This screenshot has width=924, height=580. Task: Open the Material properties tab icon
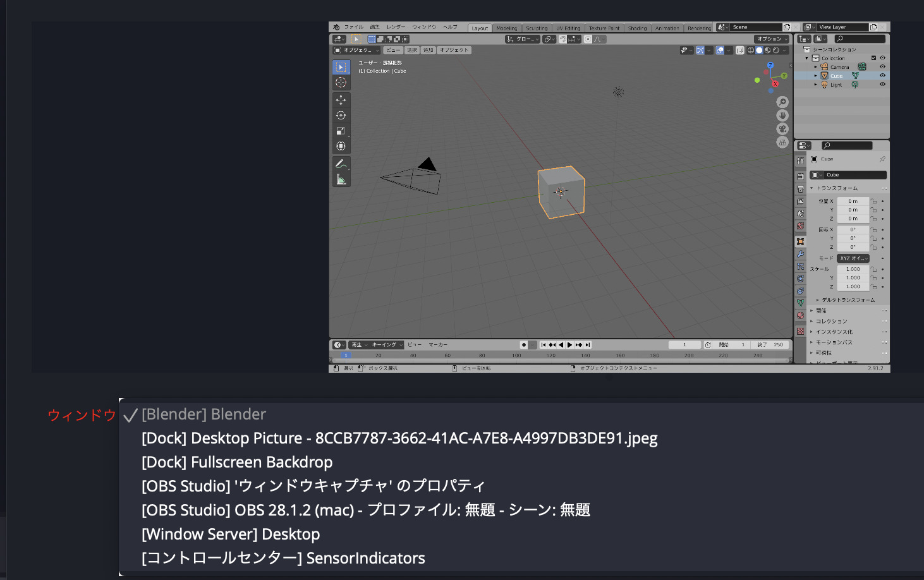coord(801,315)
